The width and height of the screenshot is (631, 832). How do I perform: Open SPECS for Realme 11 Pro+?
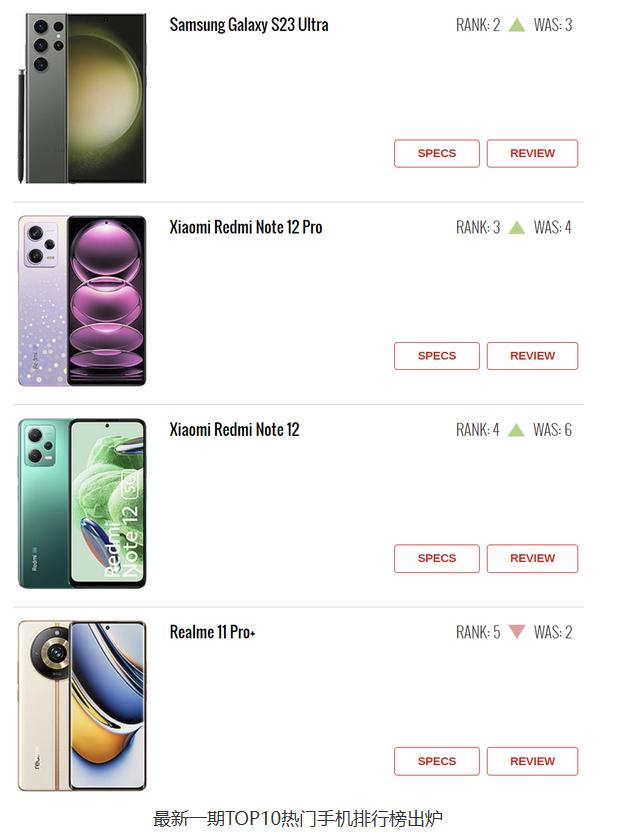[437, 761]
